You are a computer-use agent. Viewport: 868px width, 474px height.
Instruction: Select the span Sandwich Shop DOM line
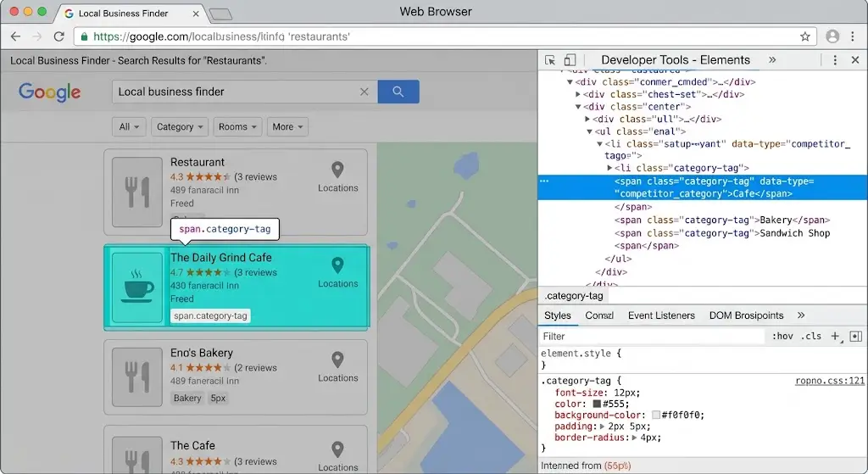point(722,233)
